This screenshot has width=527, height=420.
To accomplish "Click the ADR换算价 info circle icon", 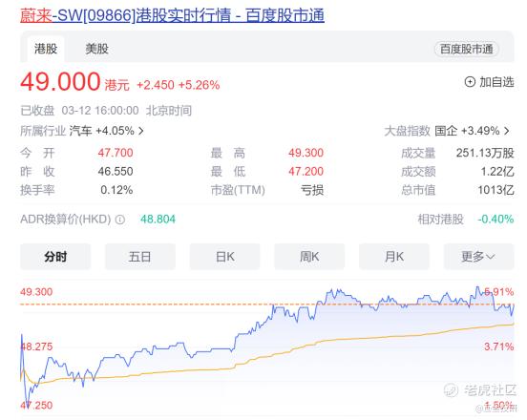I will 120,220.
